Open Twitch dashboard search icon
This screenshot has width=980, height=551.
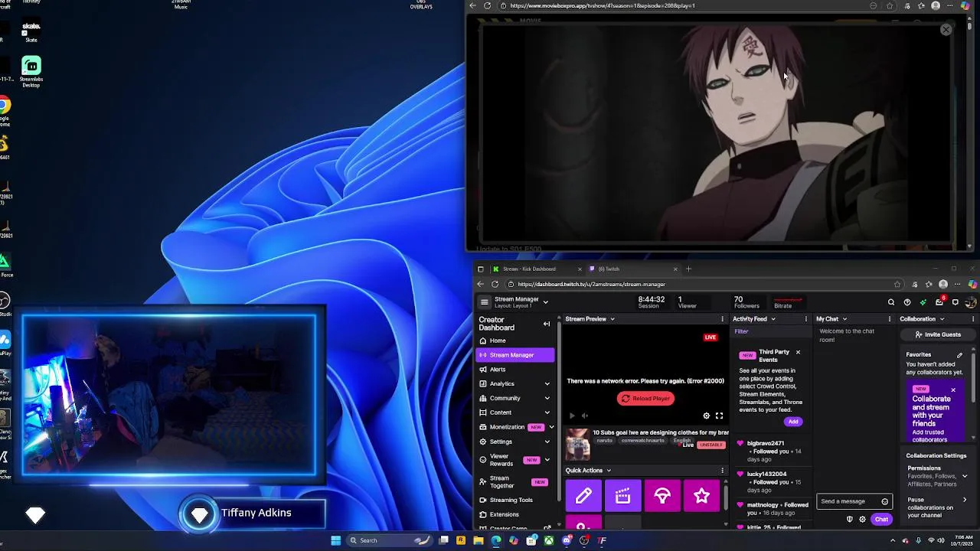click(x=891, y=302)
